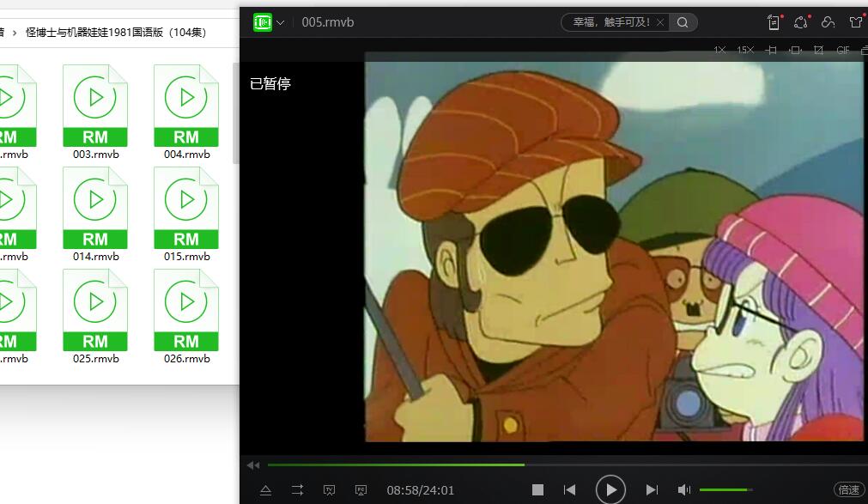
Task: Click the PC projection icon
Action: [x=361, y=489]
